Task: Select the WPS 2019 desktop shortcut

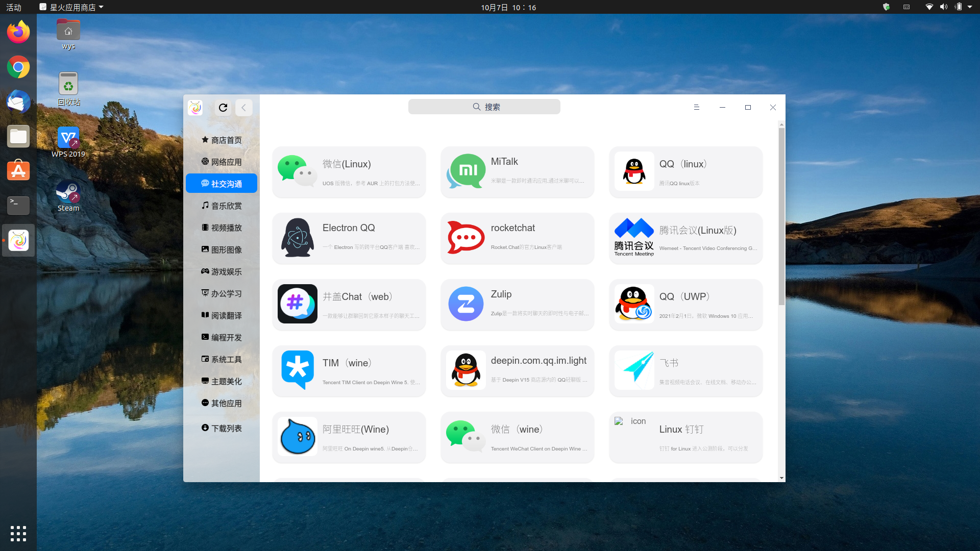Action: click(68, 142)
